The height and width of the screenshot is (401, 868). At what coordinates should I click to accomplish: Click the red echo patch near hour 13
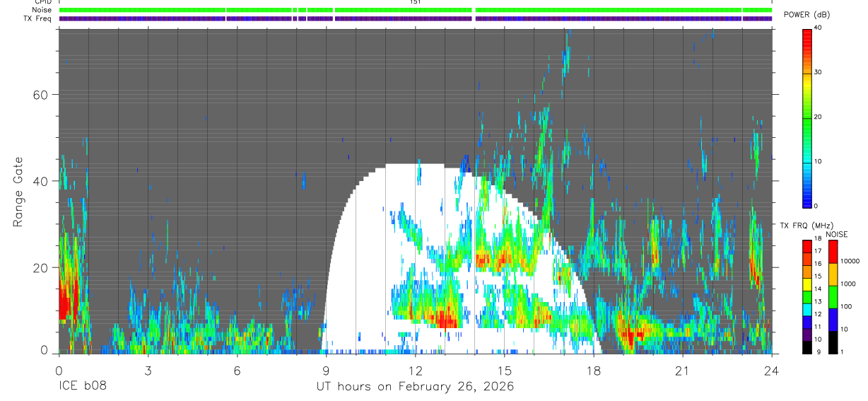[x=445, y=320]
